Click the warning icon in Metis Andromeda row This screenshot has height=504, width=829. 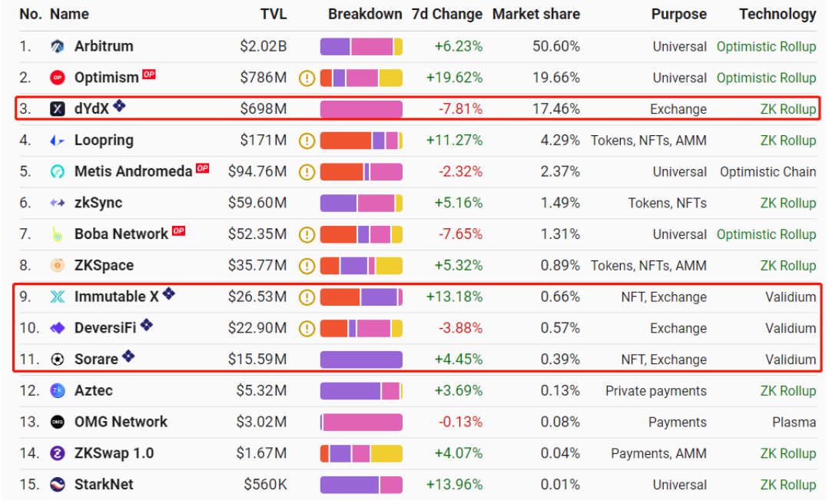307,172
